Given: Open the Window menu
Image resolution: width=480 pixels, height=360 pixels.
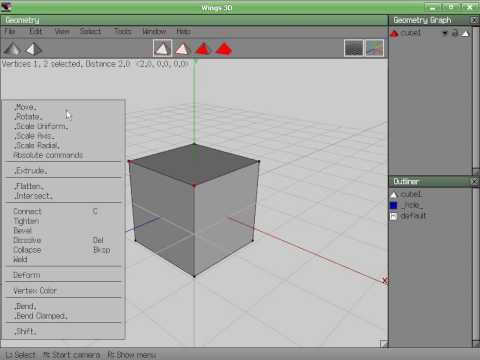Looking at the screenshot, I should click(x=154, y=31).
